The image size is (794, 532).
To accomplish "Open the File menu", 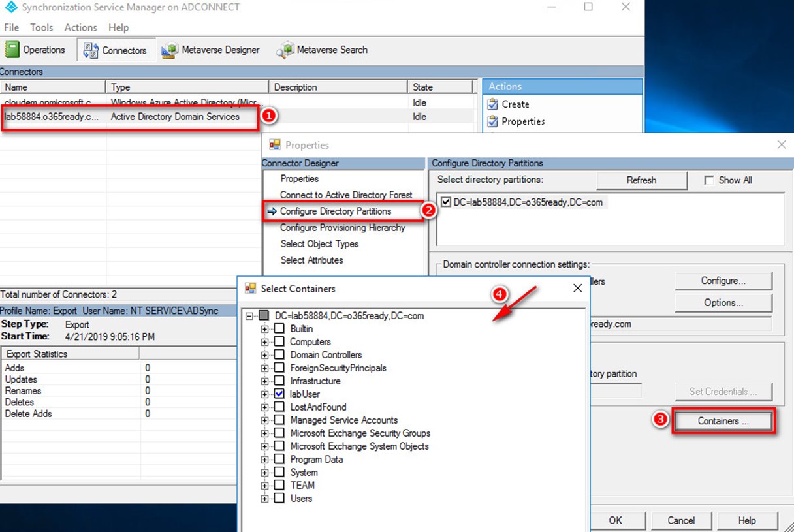I will point(12,27).
